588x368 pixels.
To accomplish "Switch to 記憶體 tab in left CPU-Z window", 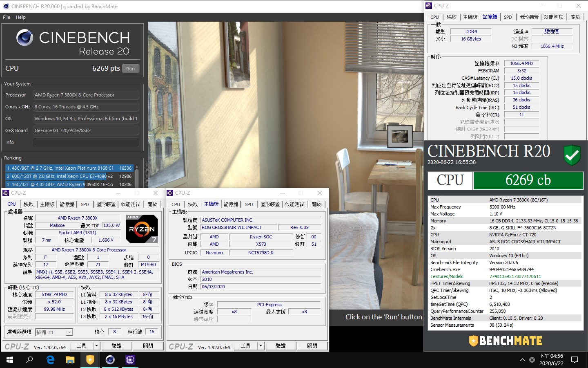I will click(x=67, y=204).
